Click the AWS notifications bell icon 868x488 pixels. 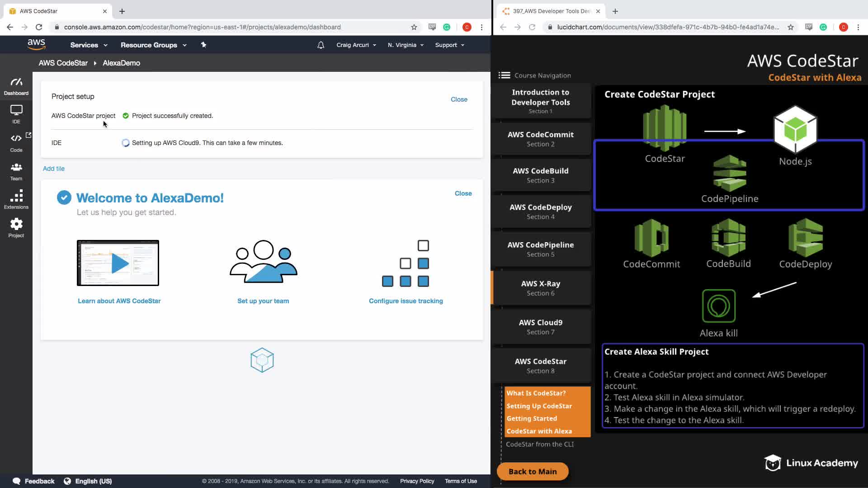(321, 45)
